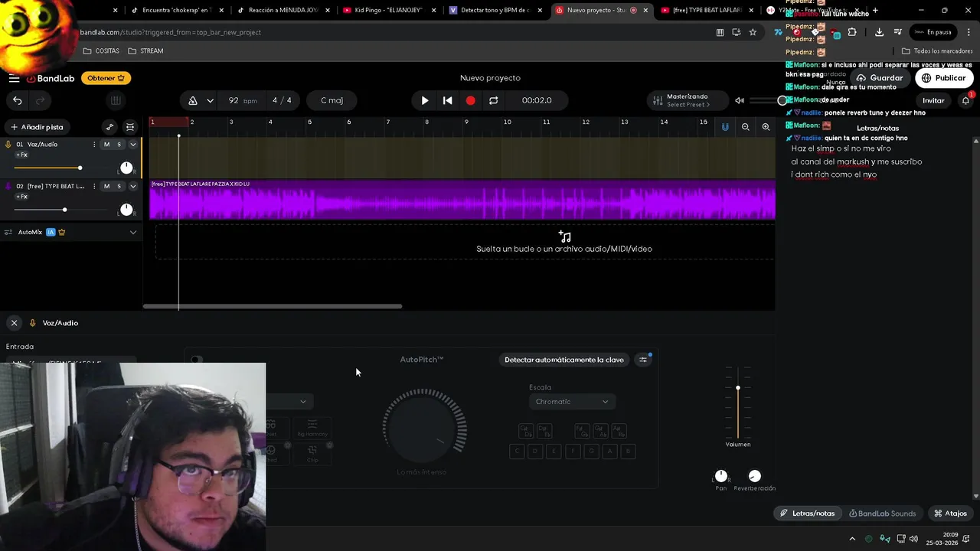
Task: Open the C maj key selector
Action: pyautogui.click(x=332, y=100)
